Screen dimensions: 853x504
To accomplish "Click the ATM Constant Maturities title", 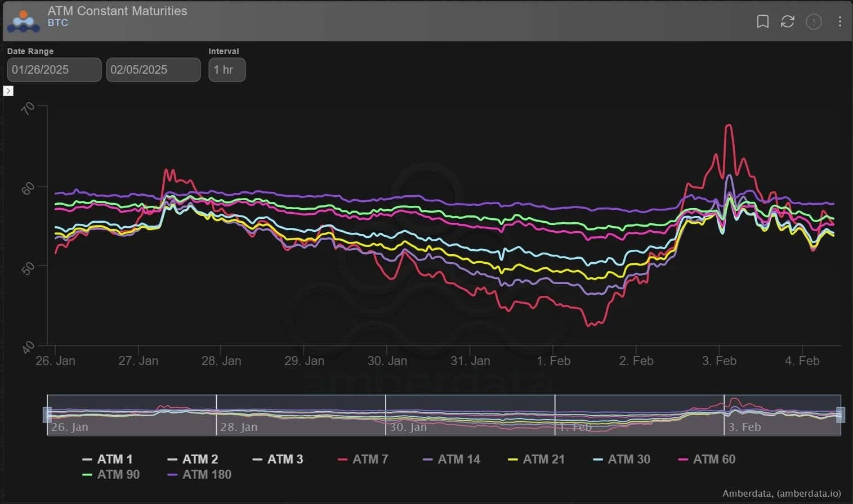I will 117,11.
